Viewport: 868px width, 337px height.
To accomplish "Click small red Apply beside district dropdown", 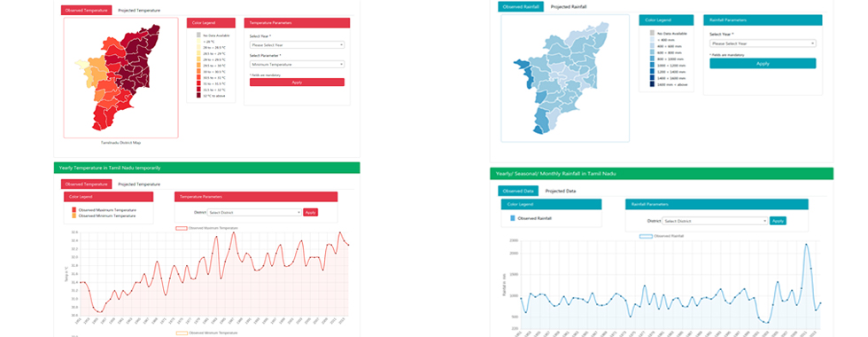I will [311, 212].
